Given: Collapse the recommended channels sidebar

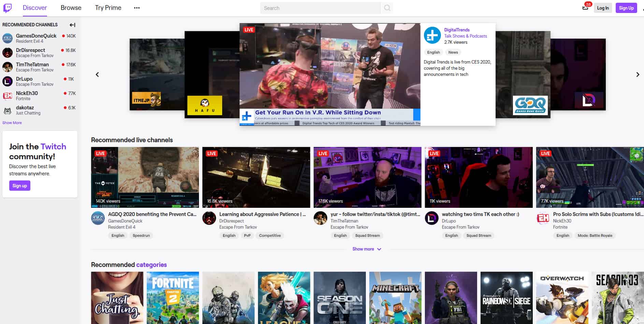Looking at the screenshot, I should tap(72, 25).
